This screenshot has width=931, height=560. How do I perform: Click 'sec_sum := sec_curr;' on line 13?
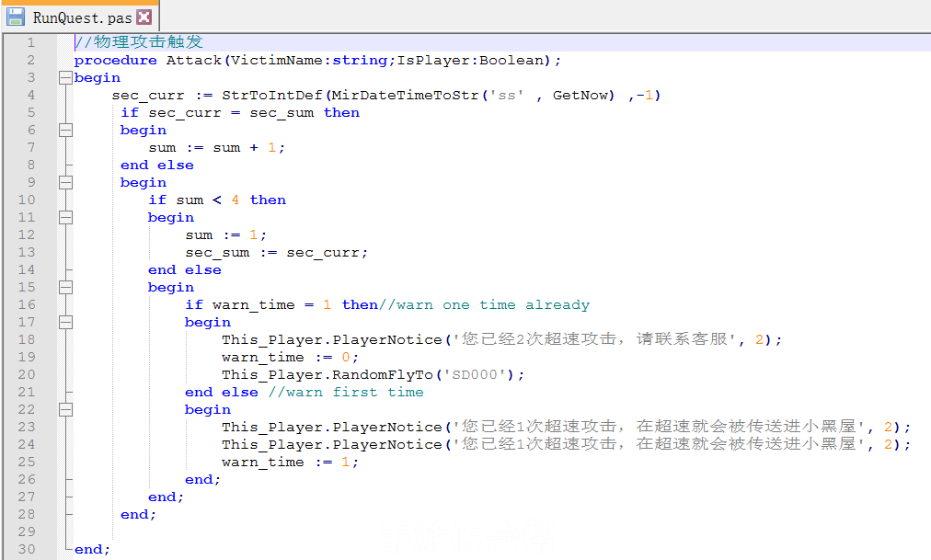pos(277,253)
